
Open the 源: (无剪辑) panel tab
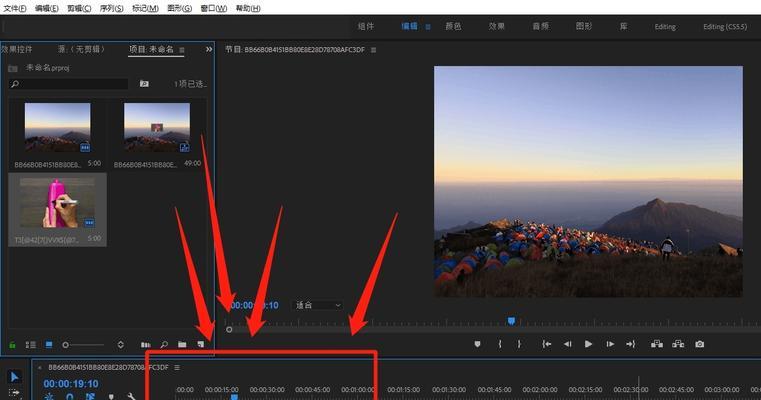pos(81,49)
